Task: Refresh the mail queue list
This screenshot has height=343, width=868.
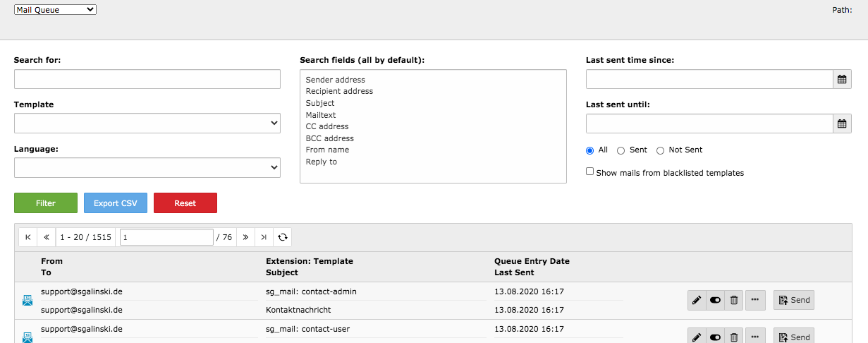Action: (x=282, y=237)
